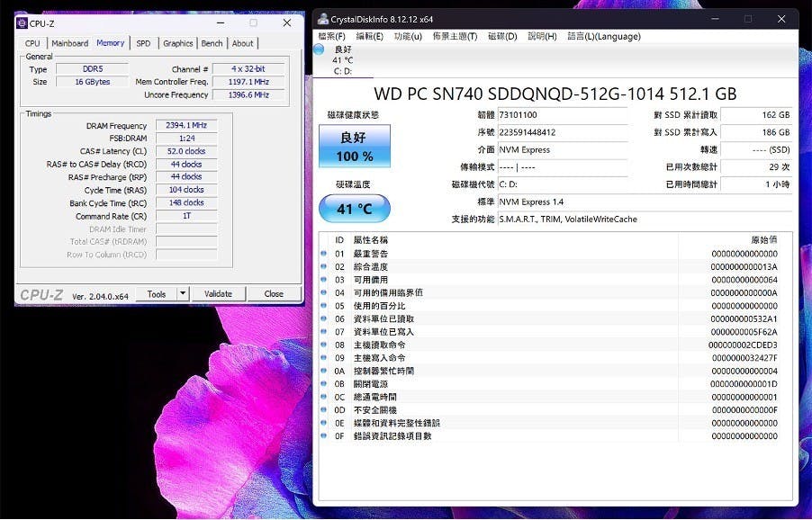Click the blue health status box showing 100 %
Screen dimensions: 812x520
click(x=355, y=147)
